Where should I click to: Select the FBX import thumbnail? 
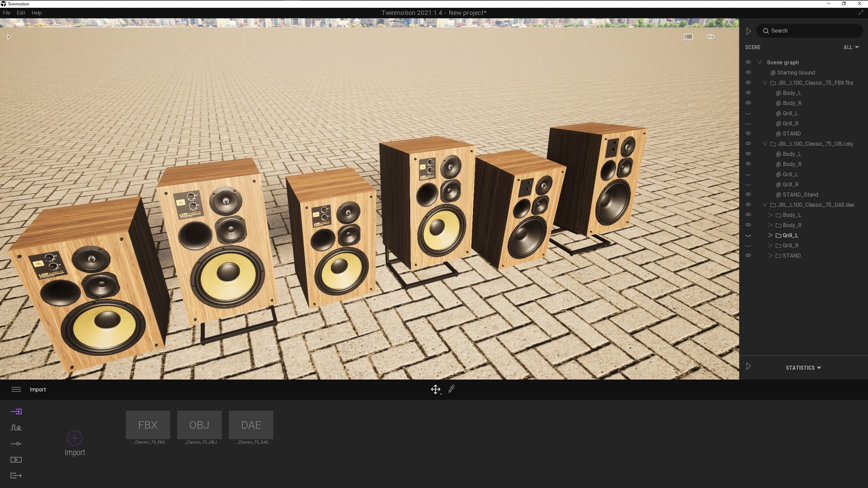148,425
